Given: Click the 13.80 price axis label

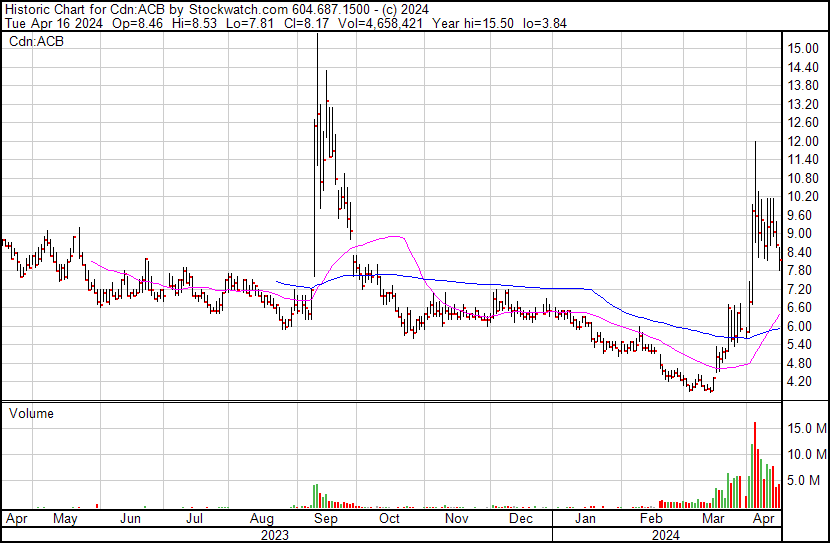Looking at the screenshot, I should pos(803,85).
